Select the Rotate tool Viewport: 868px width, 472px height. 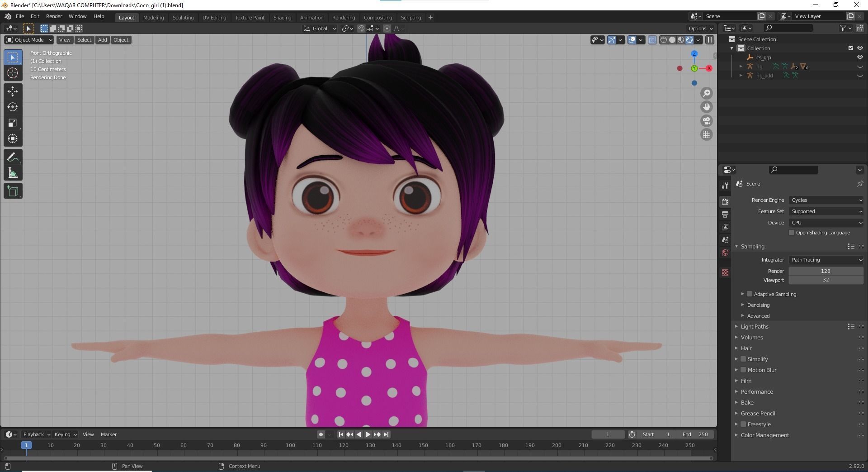pos(13,107)
